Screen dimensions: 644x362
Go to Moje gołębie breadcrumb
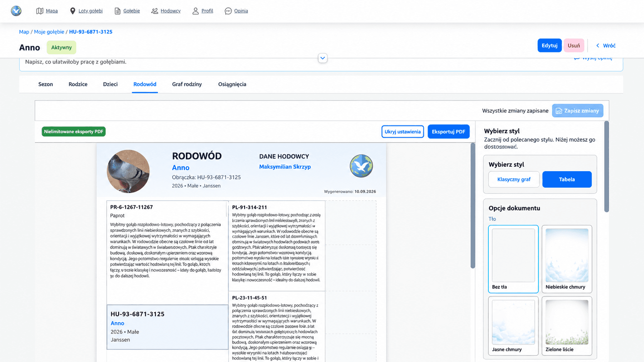(x=49, y=32)
